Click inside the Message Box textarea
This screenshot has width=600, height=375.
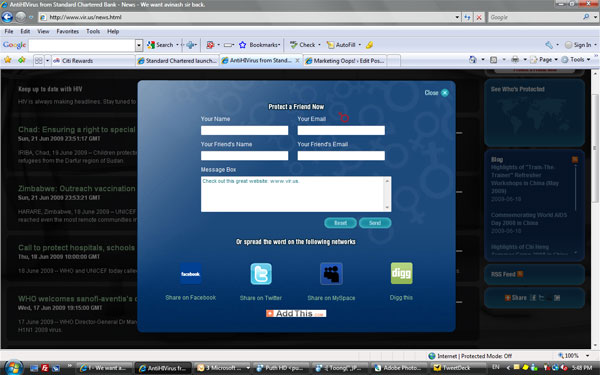pyautogui.click(x=292, y=194)
